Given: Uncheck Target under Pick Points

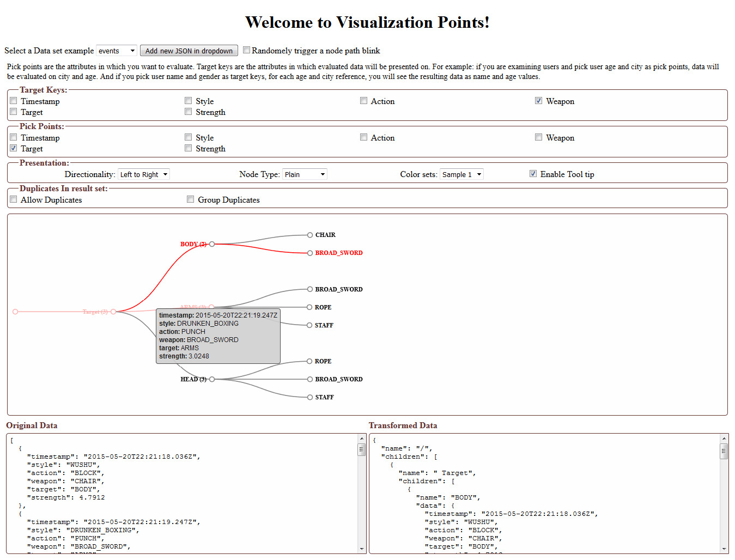Looking at the screenshot, I should (x=14, y=148).
